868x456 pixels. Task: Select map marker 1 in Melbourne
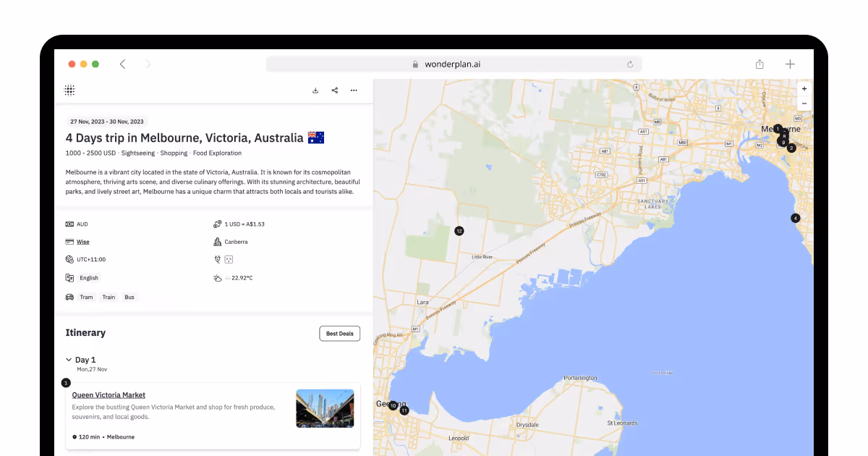coord(778,129)
